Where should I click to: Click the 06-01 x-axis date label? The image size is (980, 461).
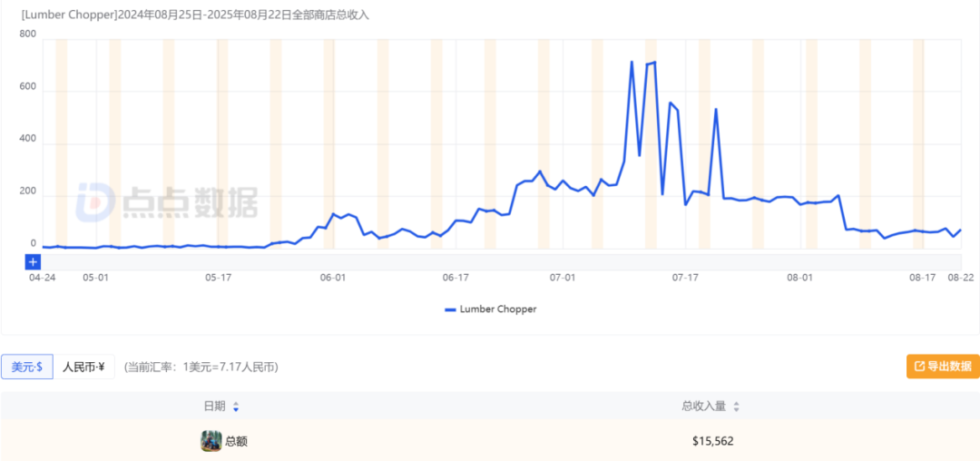pyautogui.click(x=333, y=277)
